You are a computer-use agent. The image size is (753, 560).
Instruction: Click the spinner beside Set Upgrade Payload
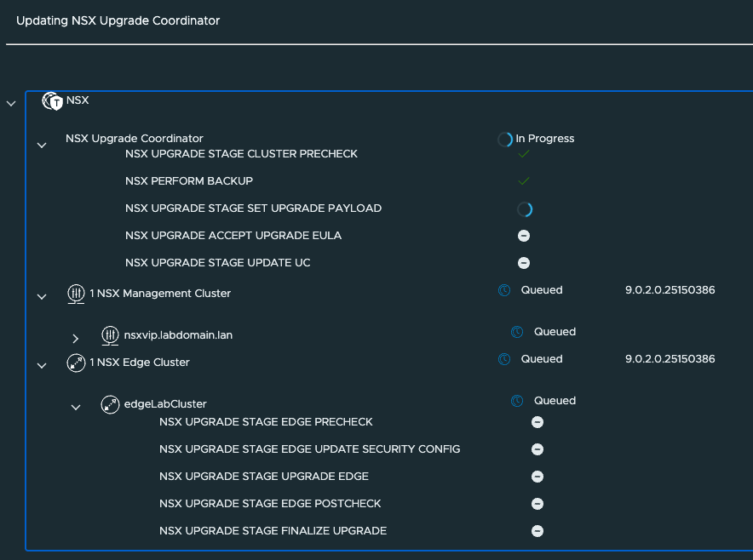click(524, 209)
